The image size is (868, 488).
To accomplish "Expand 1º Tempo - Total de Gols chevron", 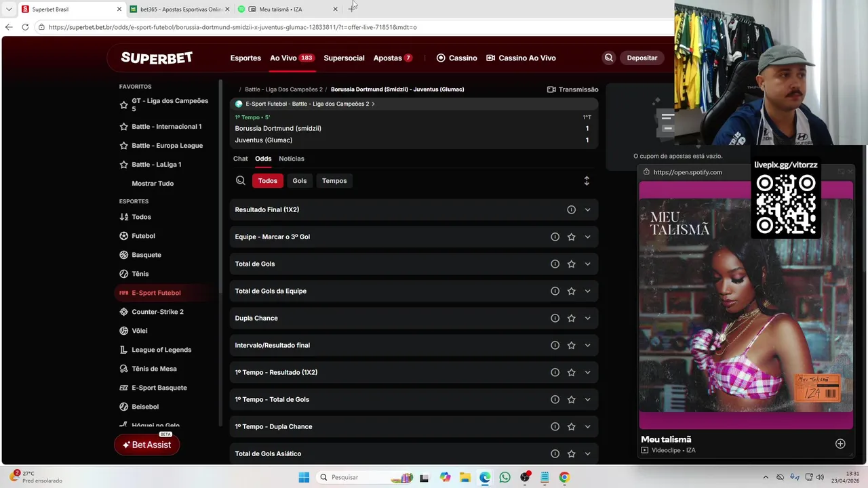I will tap(587, 399).
